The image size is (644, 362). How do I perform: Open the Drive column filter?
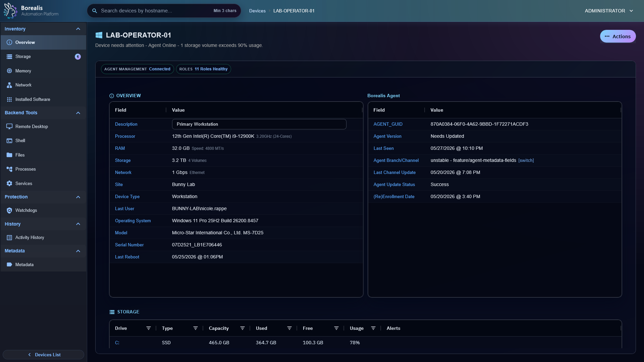click(149, 328)
